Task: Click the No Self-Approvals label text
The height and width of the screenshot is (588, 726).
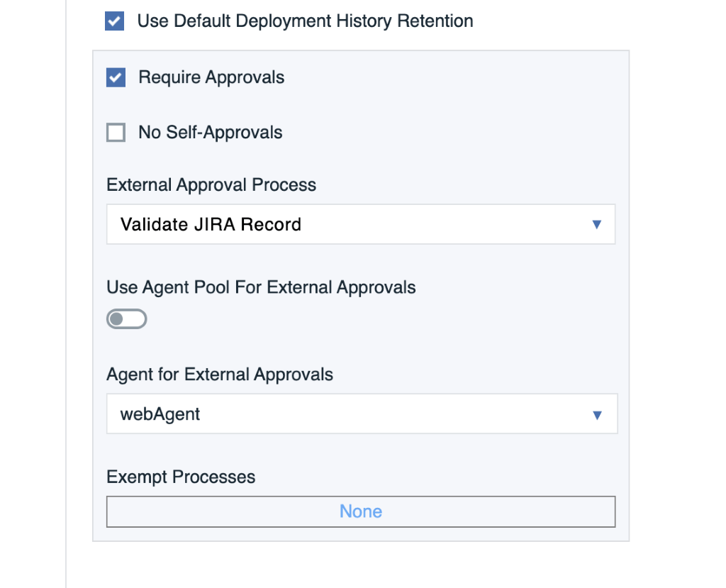Action: tap(211, 133)
